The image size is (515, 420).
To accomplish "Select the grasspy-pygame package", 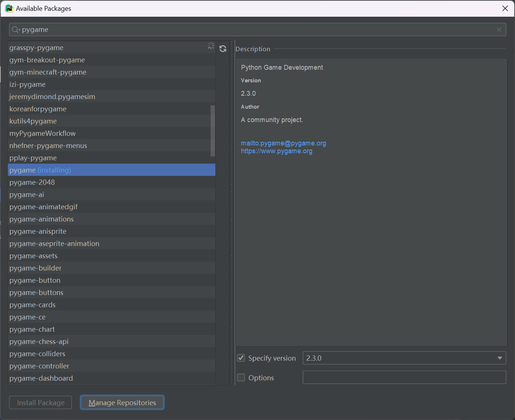I will [x=112, y=47].
